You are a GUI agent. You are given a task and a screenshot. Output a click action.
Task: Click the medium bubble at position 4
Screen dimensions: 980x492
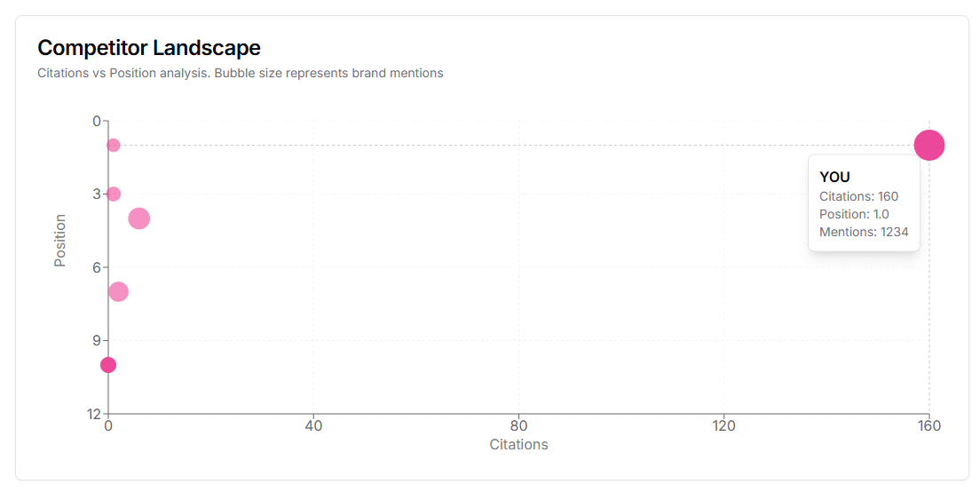(x=138, y=218)
